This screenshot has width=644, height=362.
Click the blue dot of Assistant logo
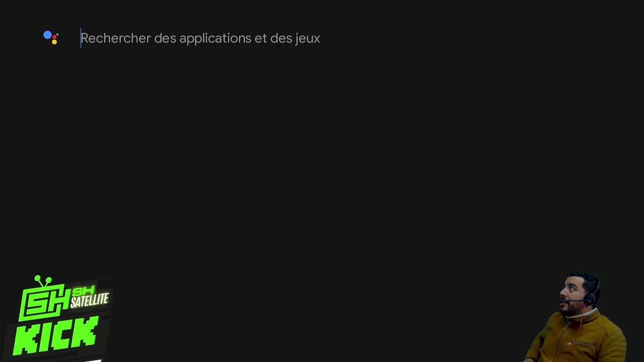[x=47, y=35]
